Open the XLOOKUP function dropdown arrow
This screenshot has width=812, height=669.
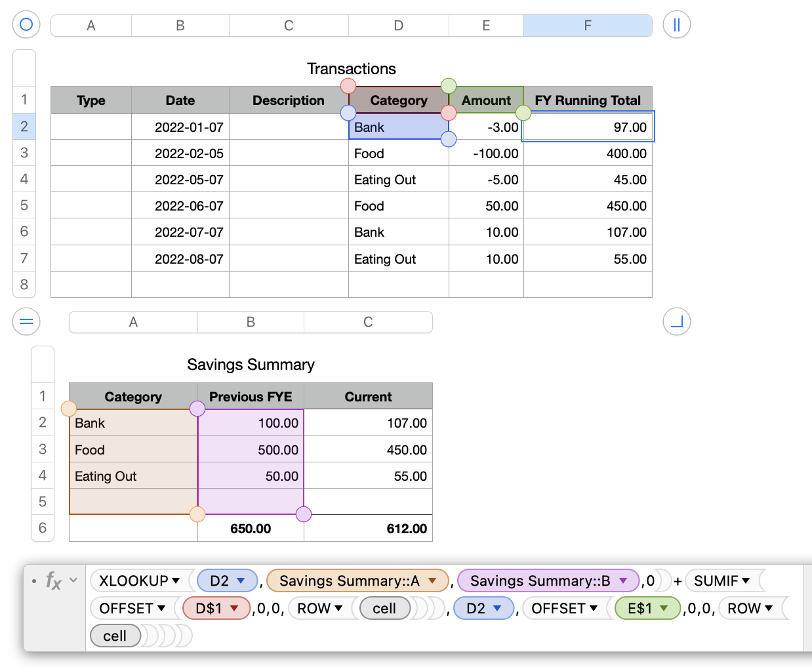coord(176,580)
